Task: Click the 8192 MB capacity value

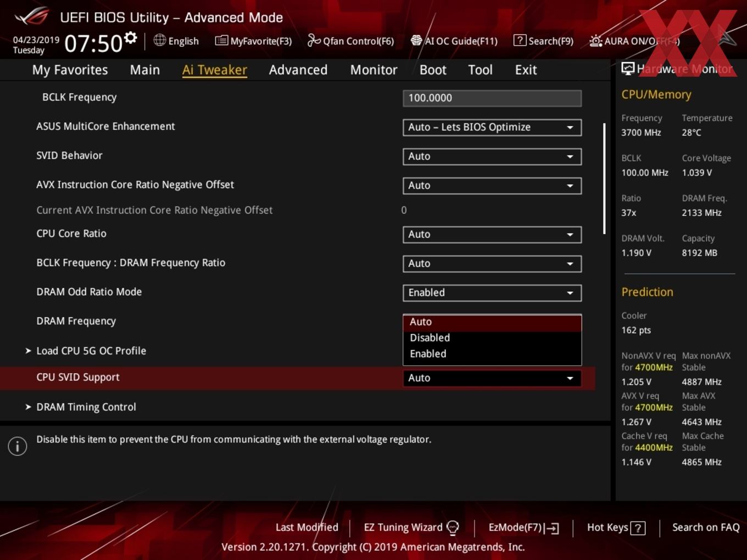Action: (699, 253)
